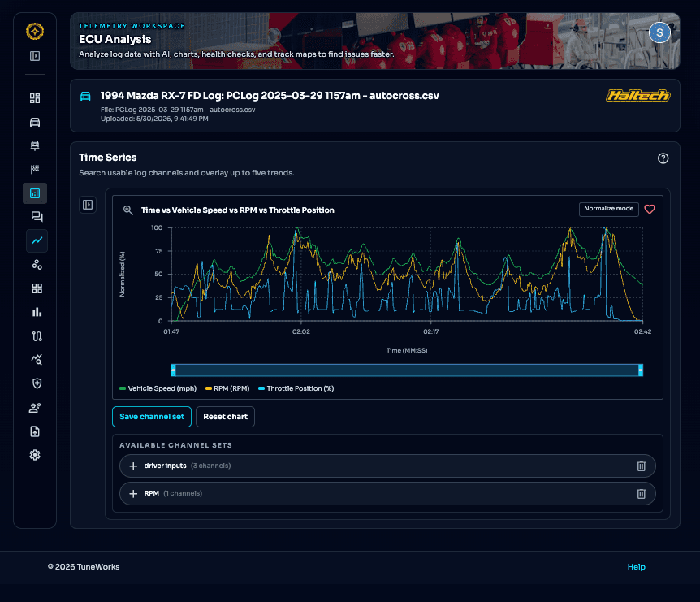Delete the driver inputs channel set

(x=641, y=466)
